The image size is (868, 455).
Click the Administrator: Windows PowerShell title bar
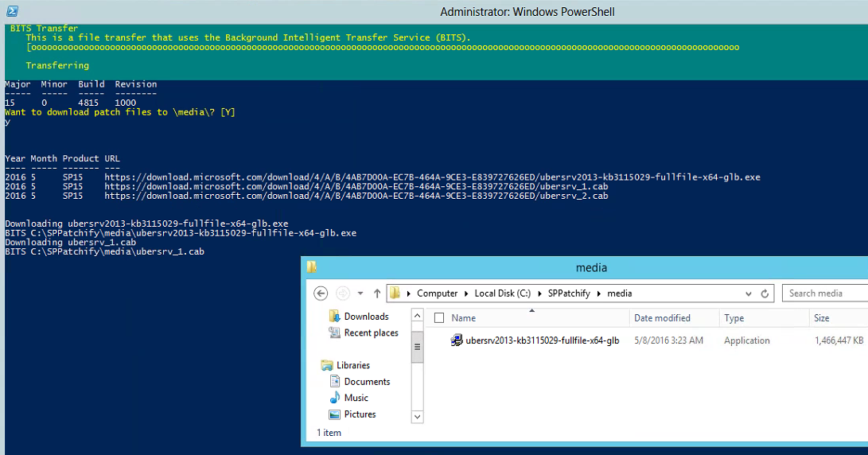click(x=527, y=12)
